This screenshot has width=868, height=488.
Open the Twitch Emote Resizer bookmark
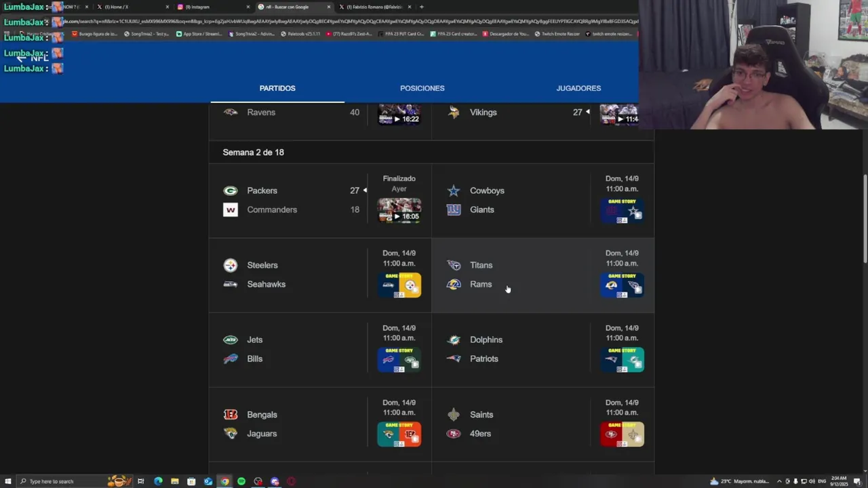556,34
